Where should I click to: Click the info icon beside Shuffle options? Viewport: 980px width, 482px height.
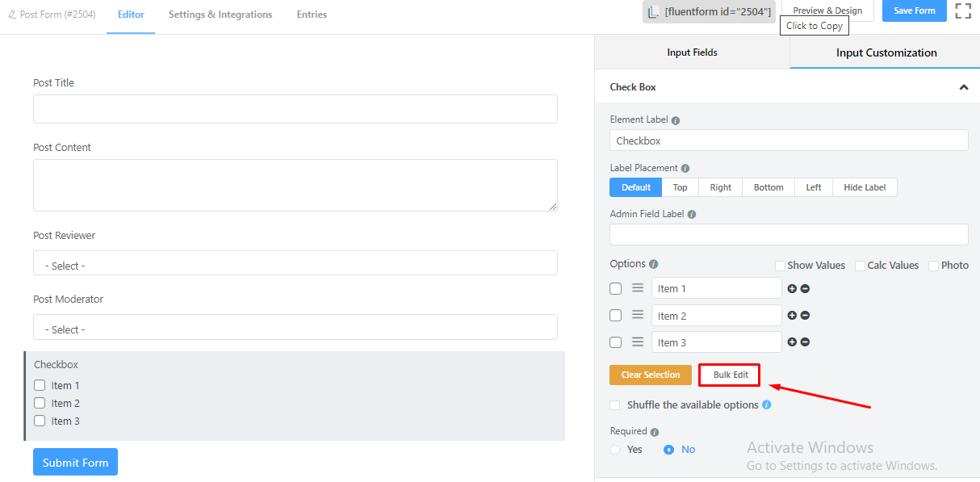tap(767, 404)
